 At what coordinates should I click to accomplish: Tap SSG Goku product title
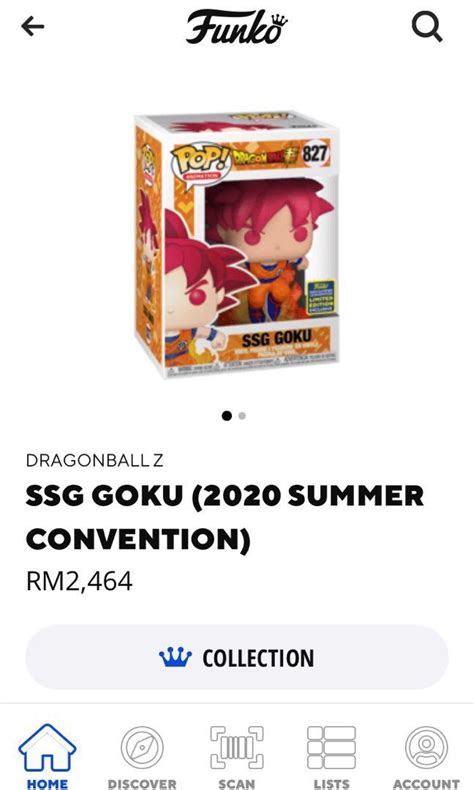pyautogui.click(x=225, y=517)
